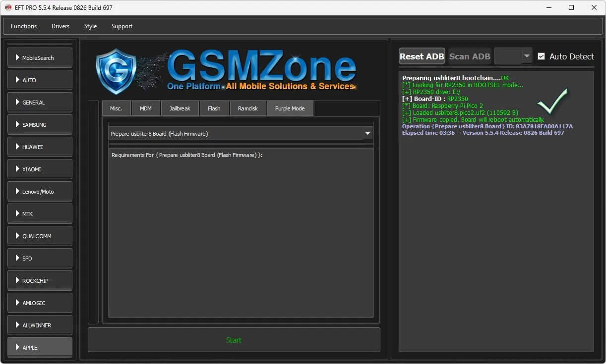
Task: Click the 'Preparing usbliter8 bootchain....OK' log line
Action: coord(455,78)
